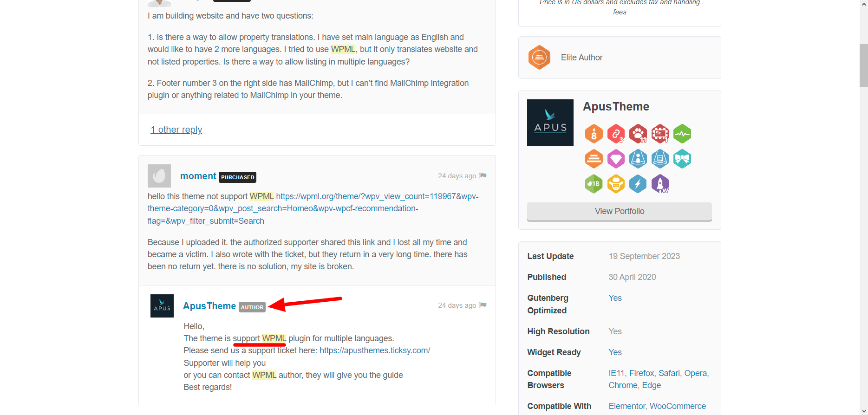Click the red SC chip badge
The image size is (868, 415).
(x=660, y=134)
